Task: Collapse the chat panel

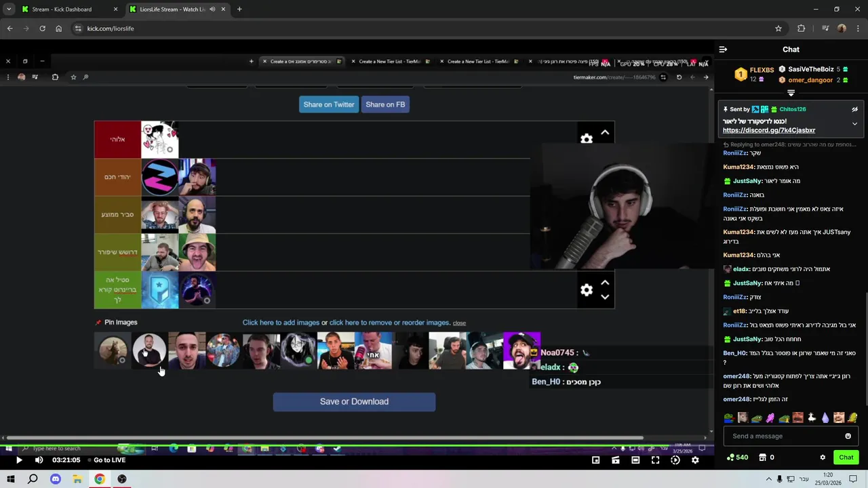Action: (723, 49)
